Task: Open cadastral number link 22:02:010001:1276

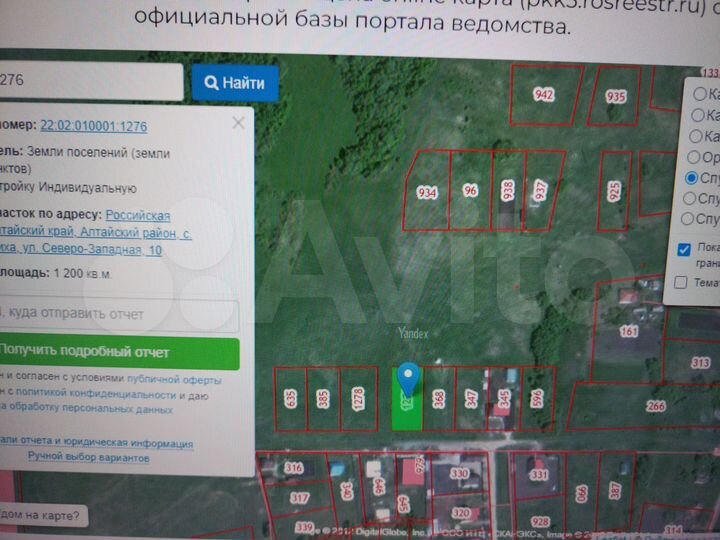Action: tap(94, 126)
